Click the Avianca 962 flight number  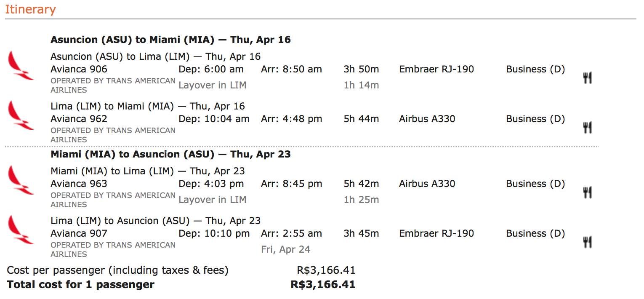[x=79, y=119]
